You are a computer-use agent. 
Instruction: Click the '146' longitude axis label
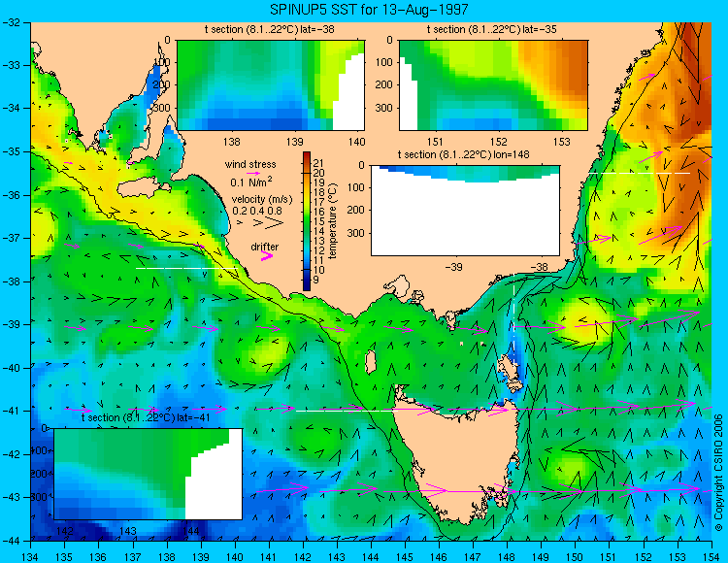439,557
